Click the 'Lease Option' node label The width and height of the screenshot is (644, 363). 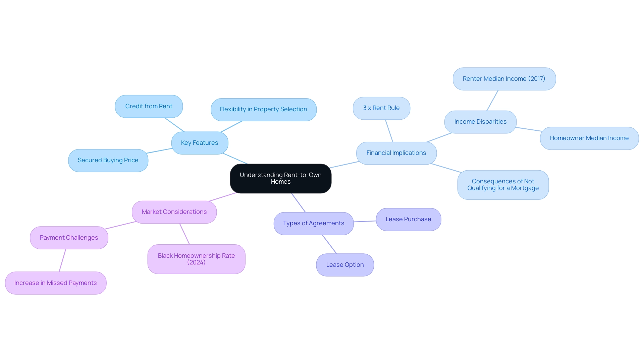344,264
